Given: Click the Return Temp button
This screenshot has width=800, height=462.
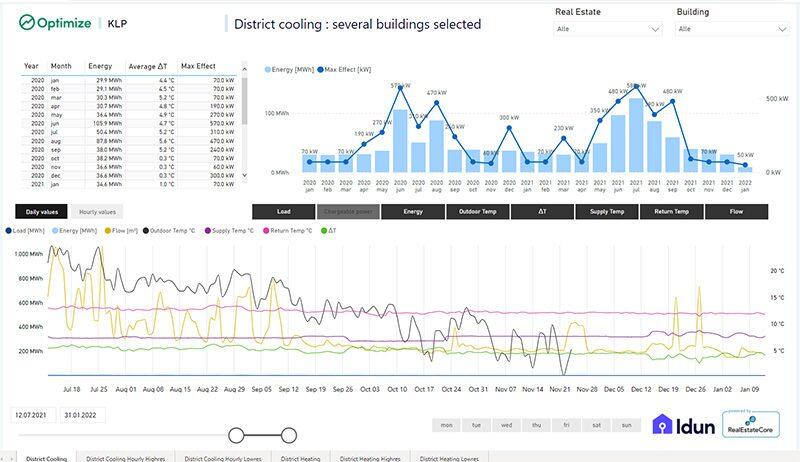Looking at the screenshot, I should (671, 212).
